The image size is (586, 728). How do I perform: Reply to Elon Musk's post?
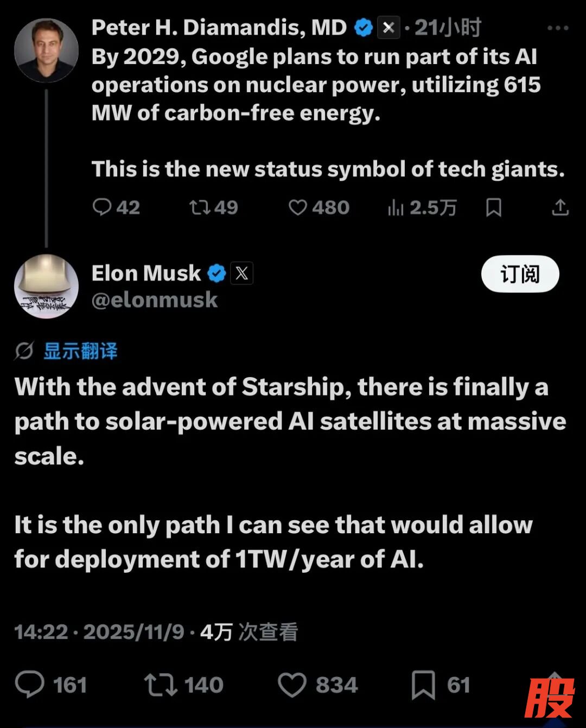30,685
